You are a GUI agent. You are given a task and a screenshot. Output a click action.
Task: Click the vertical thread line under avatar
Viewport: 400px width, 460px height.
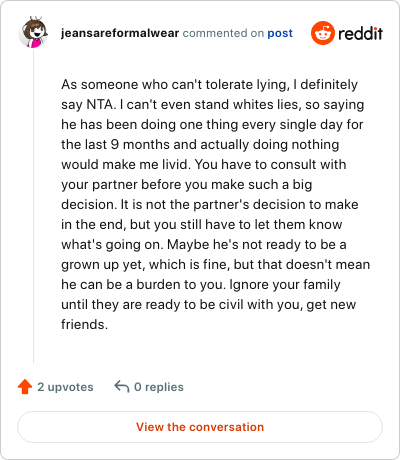coord(33,206)
